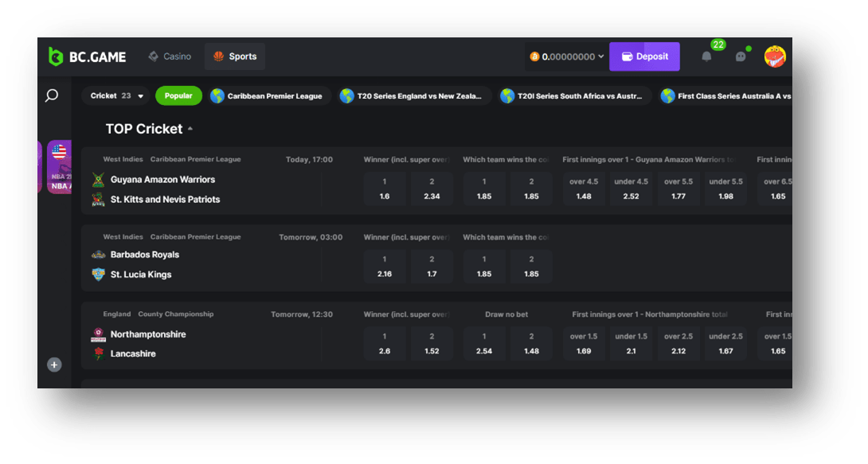Click the bitcoin coin icon in balance
Image resolution: width=868 pixels, height=464 pixels.
pyautogui.click(x=534, y=57)
